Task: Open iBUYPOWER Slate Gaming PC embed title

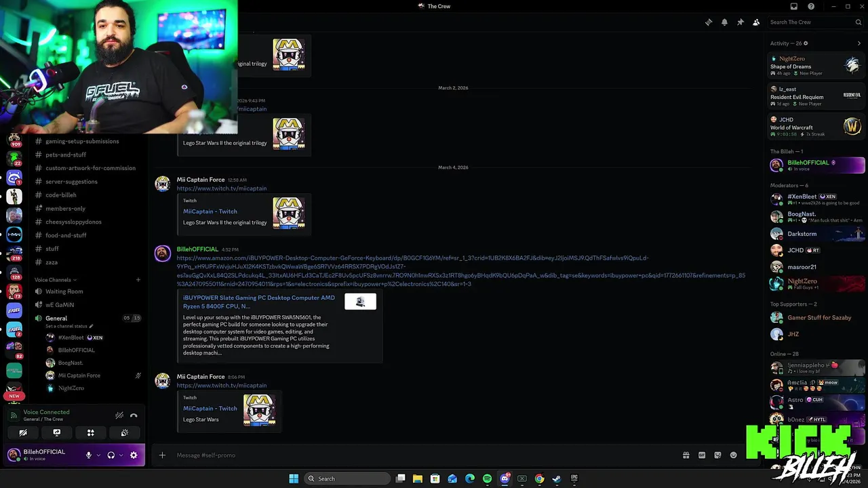Action: pyautogui.click(x=259, y=302)
